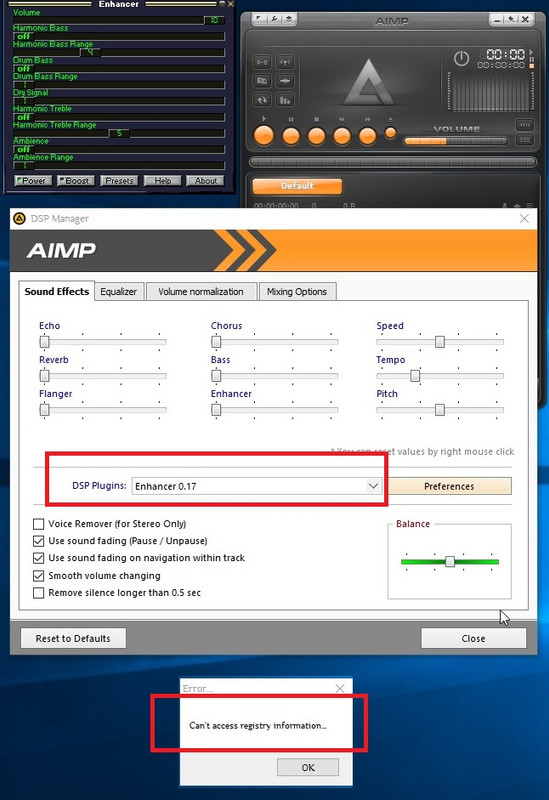Click About button in Enhancer window
549x800 pixels.
[205, 181]
